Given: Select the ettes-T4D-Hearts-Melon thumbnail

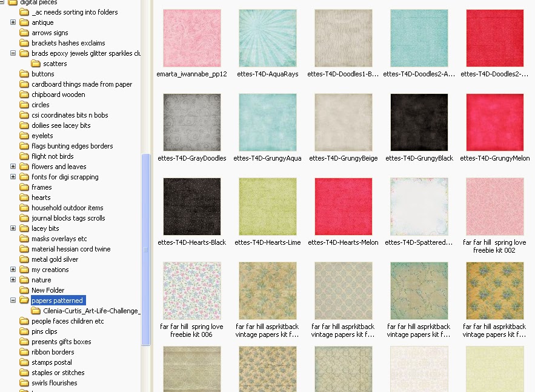Looking at the screenshot, I should (x=344, y=207).
